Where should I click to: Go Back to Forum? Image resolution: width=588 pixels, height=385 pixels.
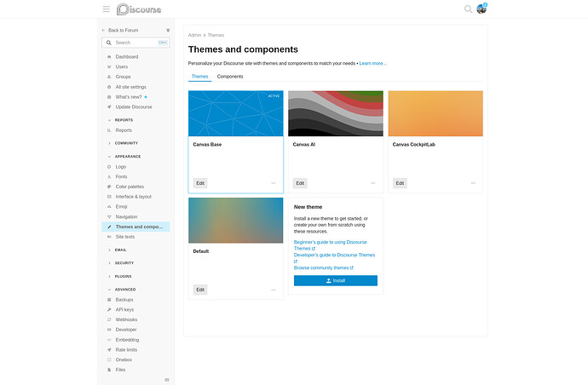120,31
